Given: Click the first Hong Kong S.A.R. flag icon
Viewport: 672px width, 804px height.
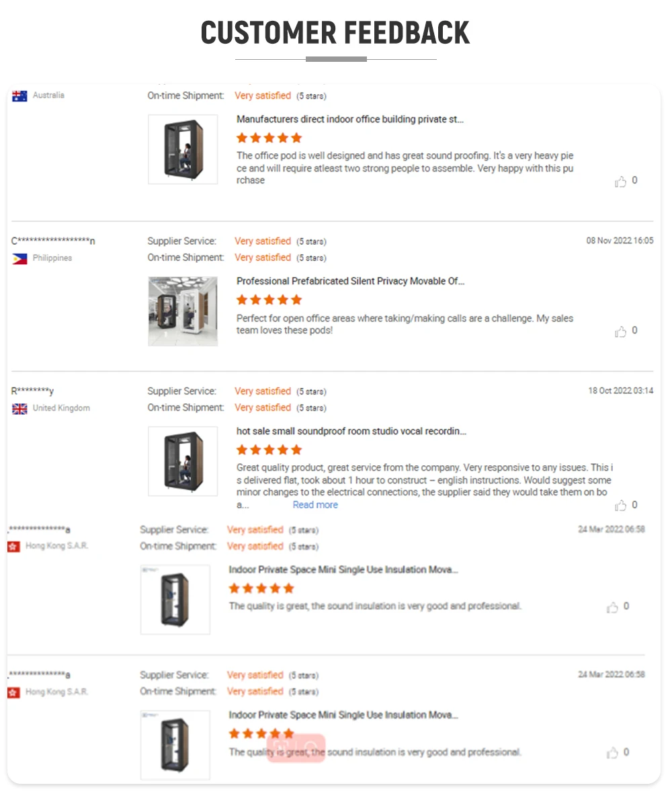Looking at the screenshot, I should coord(13,547).
